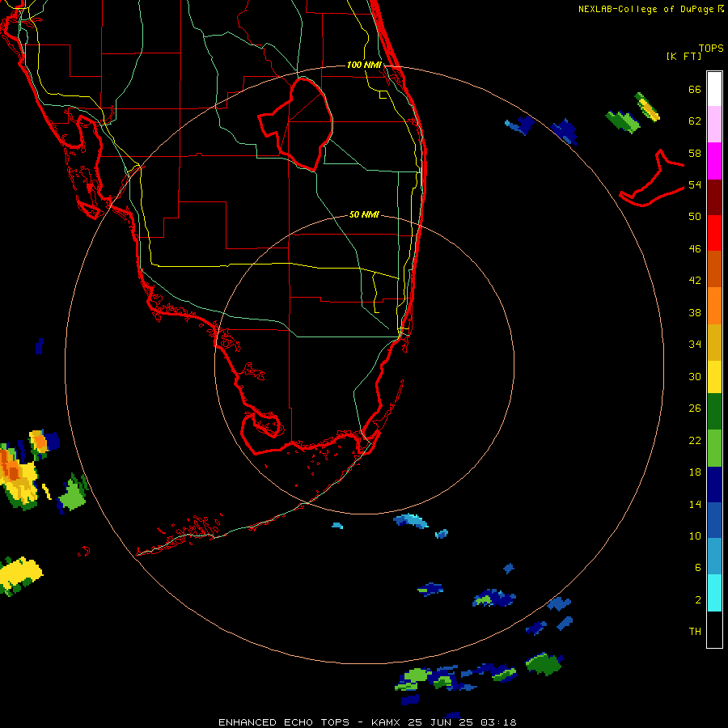Click the 100 NMI range ring label
The height and width of the screenshot is (728, 728).
[x=364, y=65]
